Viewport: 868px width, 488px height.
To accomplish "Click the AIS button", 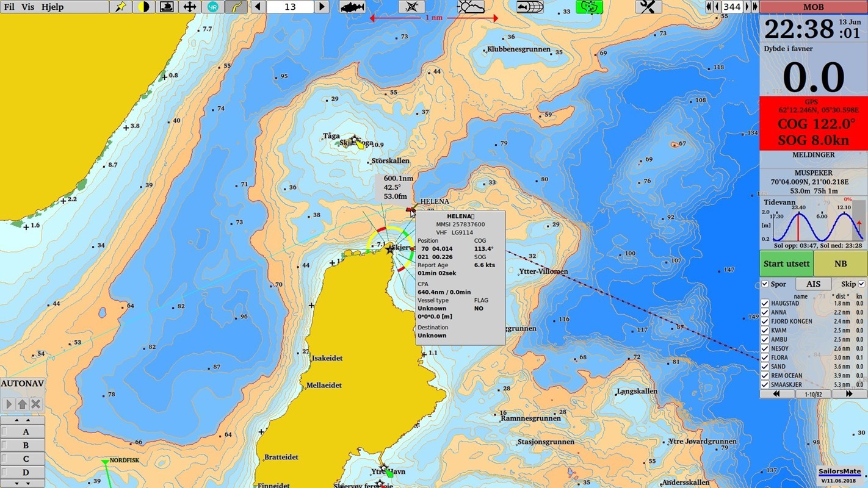I will click(813, 284).
